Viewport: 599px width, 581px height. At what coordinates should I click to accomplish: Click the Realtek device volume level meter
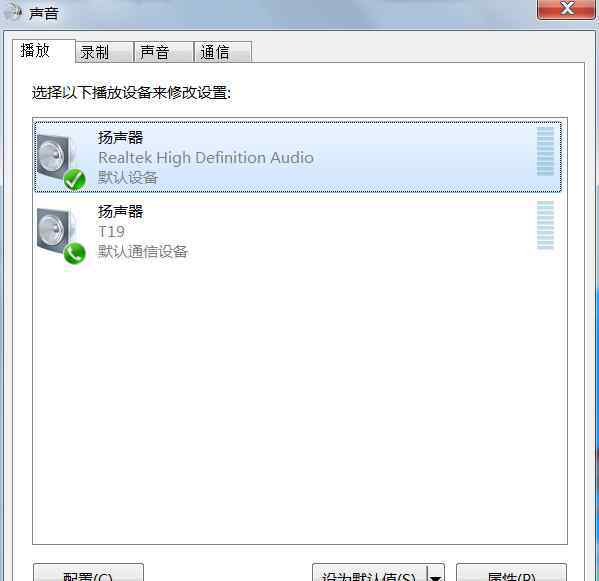[545, 151]
